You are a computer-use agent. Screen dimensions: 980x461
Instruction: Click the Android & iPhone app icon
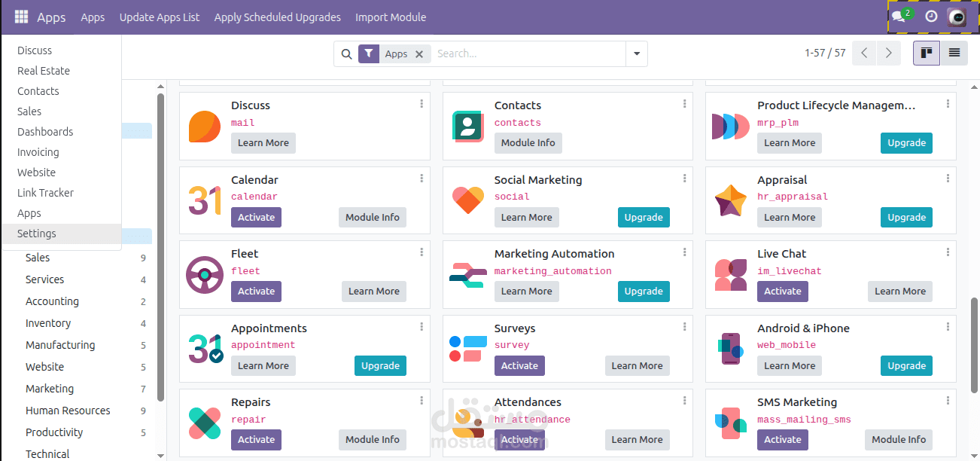[730, 349]
